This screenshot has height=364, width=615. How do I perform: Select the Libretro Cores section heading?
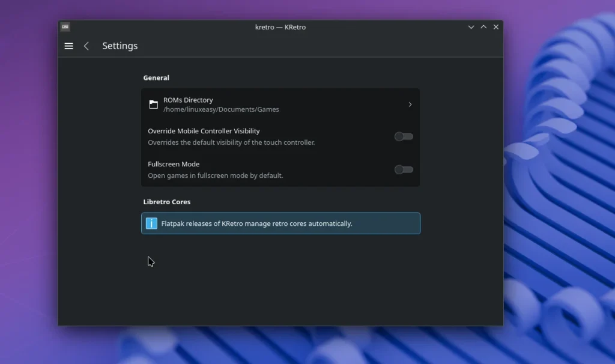pyautogui.click(x=167, y=202)
